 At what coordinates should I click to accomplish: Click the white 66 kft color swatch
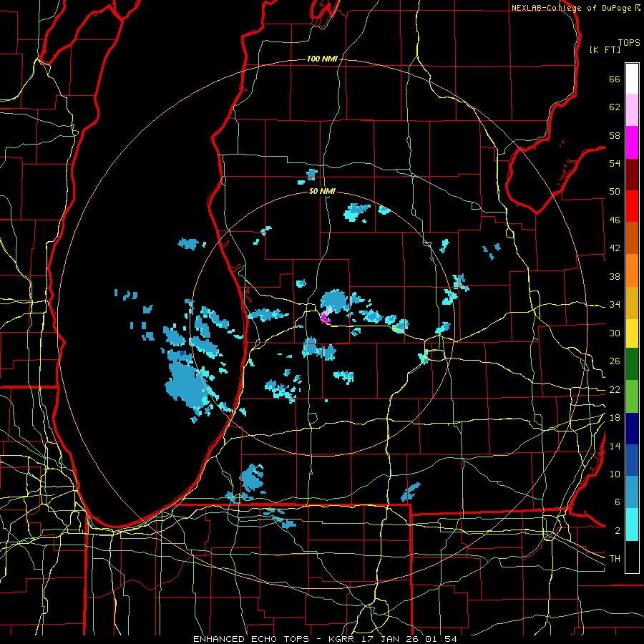(x=632, y=79)
